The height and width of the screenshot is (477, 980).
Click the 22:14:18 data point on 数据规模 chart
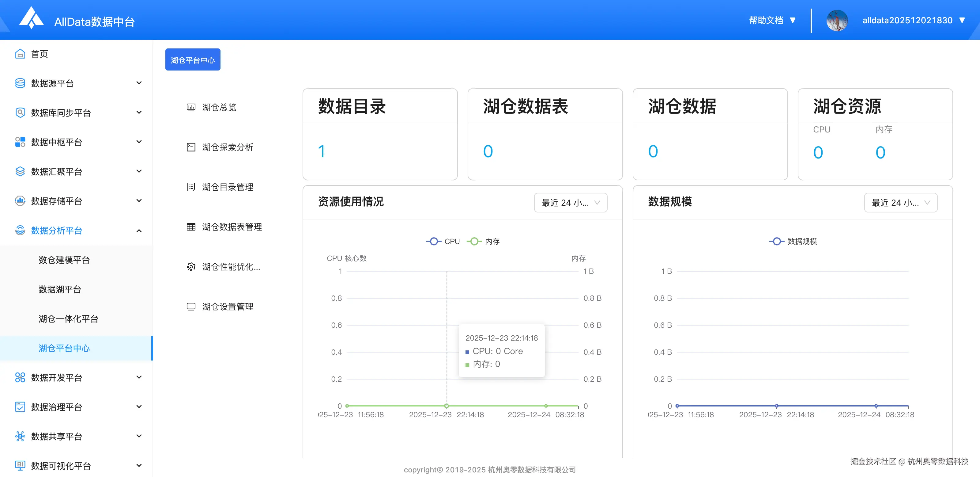tap(776, 406)
